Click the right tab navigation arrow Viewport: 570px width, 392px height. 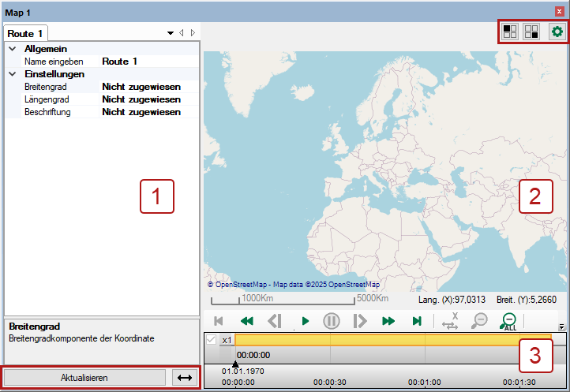coord(193,33)
